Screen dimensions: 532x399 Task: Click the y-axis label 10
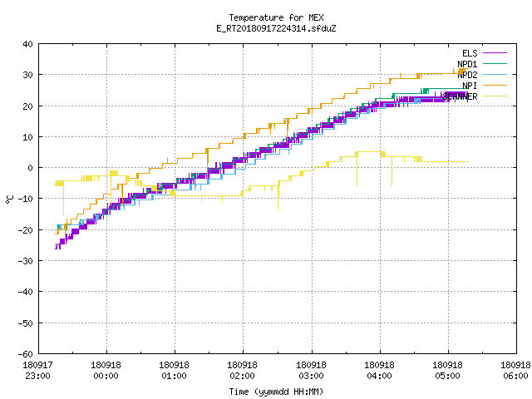27,137
